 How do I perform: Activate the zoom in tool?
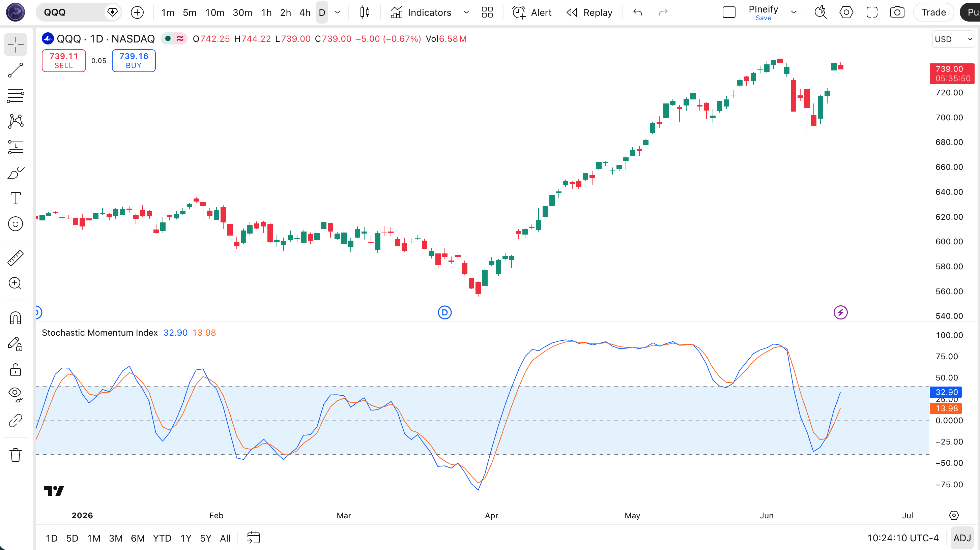point(16,283)
